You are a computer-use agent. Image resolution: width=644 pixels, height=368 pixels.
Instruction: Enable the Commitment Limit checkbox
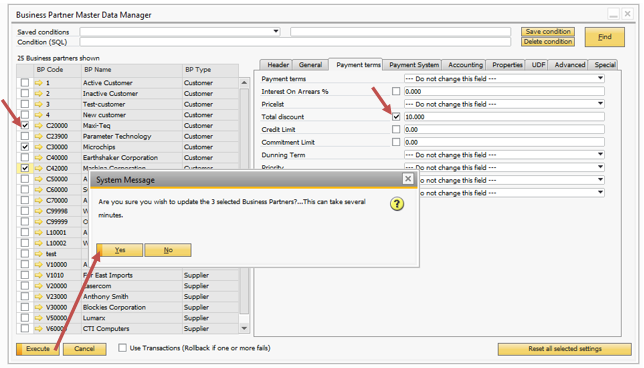click(x=396, y=142)
